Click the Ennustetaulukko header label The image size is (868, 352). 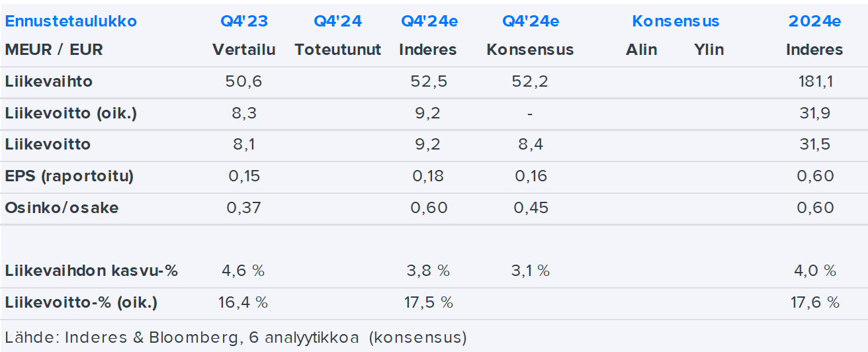coord(71,21)
